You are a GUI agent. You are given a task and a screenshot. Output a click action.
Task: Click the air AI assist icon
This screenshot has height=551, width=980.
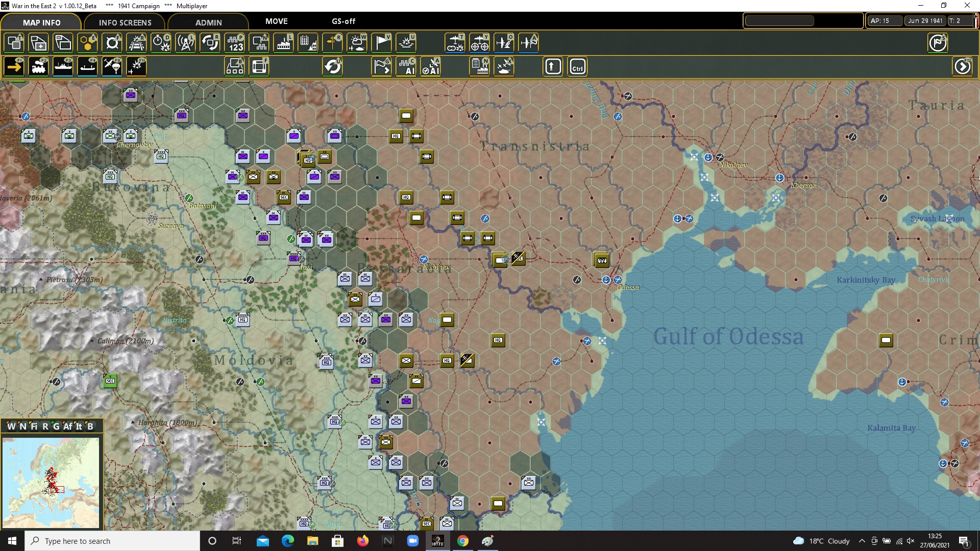431,67
